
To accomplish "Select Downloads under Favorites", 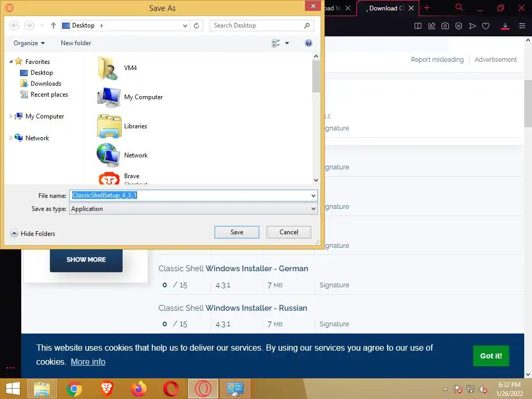I will (41, 84).
